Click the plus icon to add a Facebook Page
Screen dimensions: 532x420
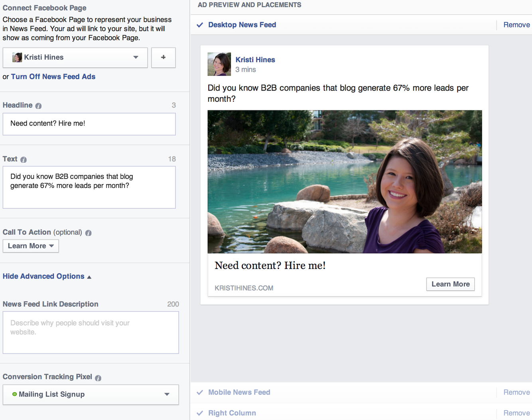click(x=163, y=57)
